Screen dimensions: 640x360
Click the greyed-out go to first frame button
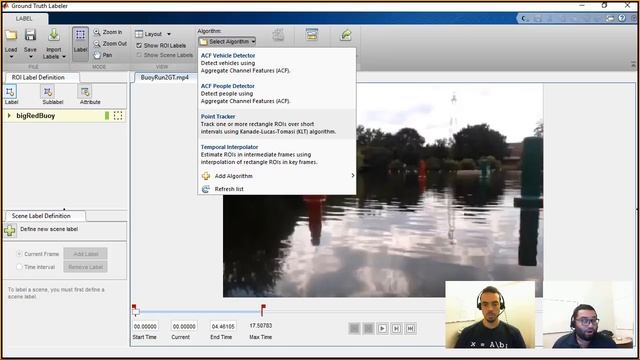tap(354, 329)
